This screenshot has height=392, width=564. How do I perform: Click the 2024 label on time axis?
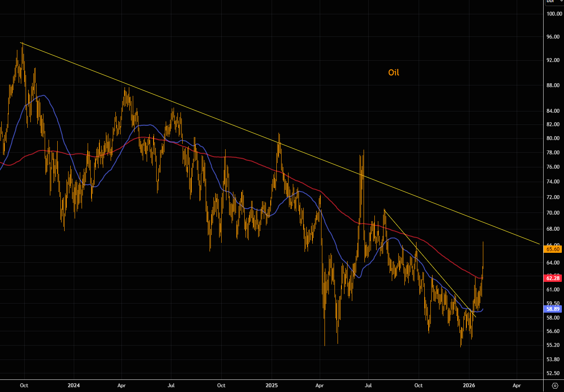pos(73,385)
